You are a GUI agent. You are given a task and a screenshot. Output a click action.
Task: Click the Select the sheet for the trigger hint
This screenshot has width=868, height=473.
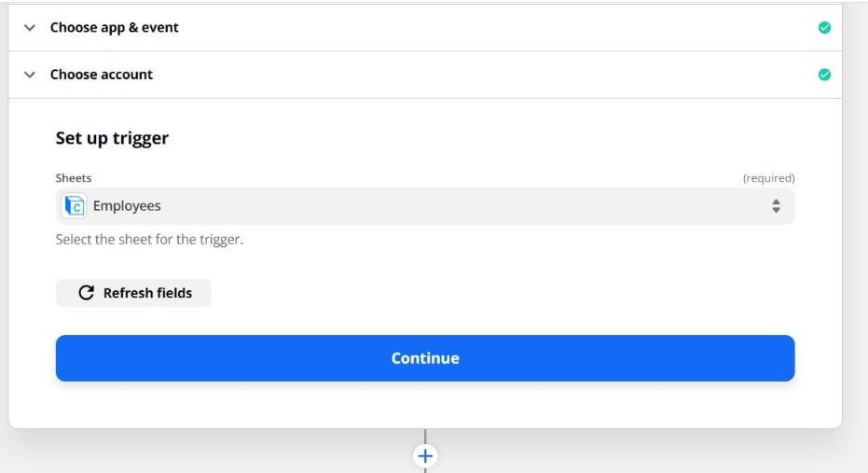[x=149, y=239]
